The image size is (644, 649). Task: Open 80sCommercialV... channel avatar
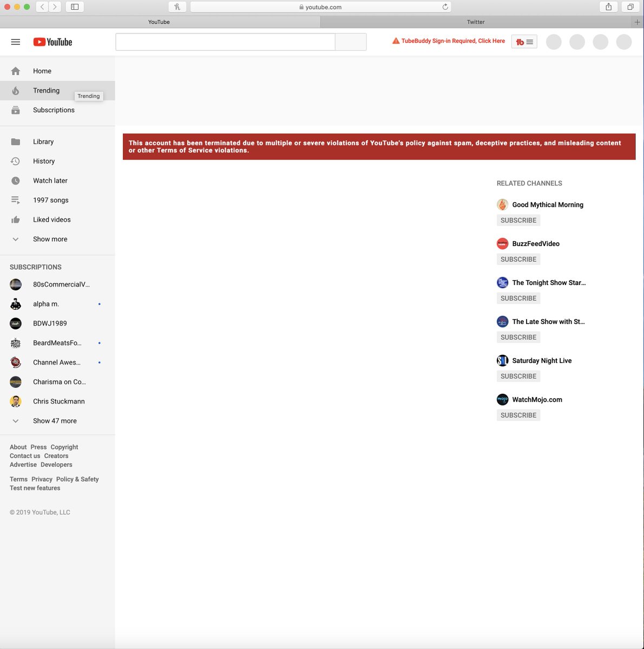pos(16,284)
